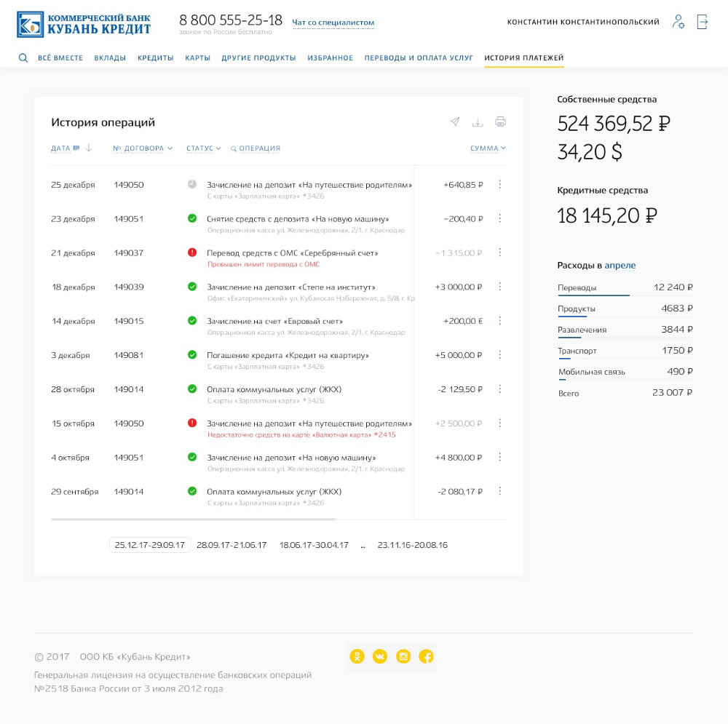
Task: Switch to the Вклады menu item
Action: pos(110,58)
